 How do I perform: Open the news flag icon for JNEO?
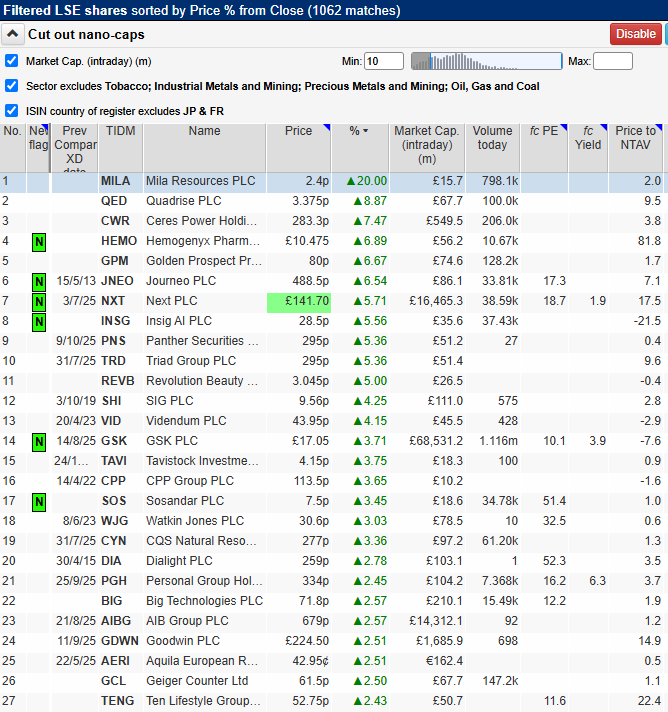pos(39,282)
